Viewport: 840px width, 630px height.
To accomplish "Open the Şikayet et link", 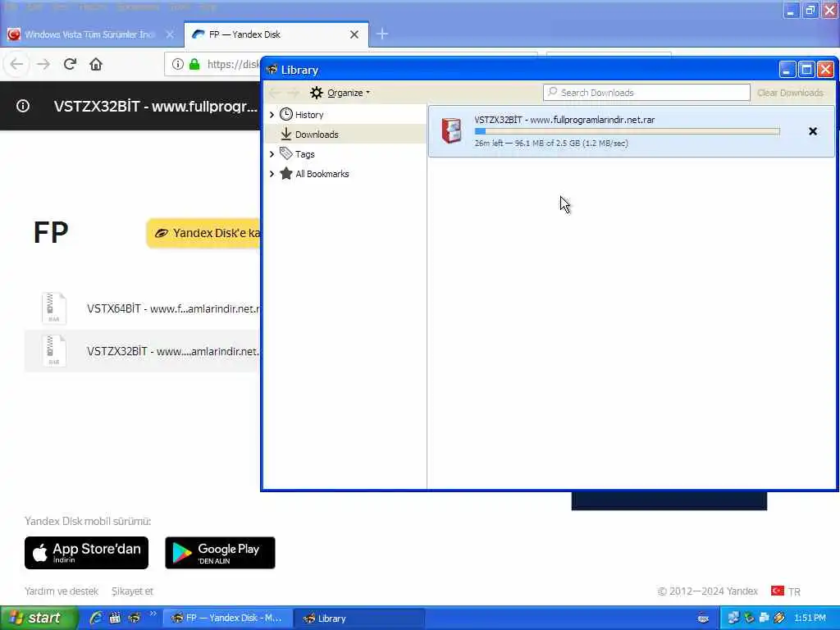I will pos(132,591).
